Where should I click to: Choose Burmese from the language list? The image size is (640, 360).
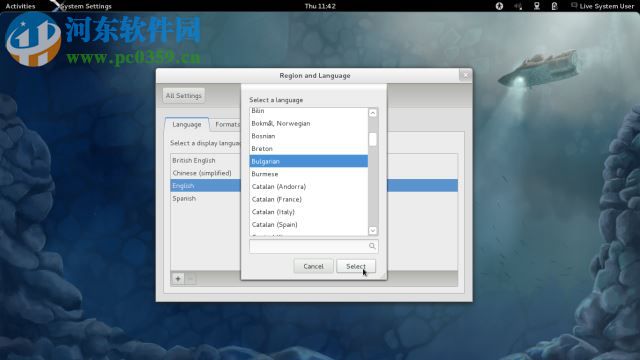[x=309, y=174]
